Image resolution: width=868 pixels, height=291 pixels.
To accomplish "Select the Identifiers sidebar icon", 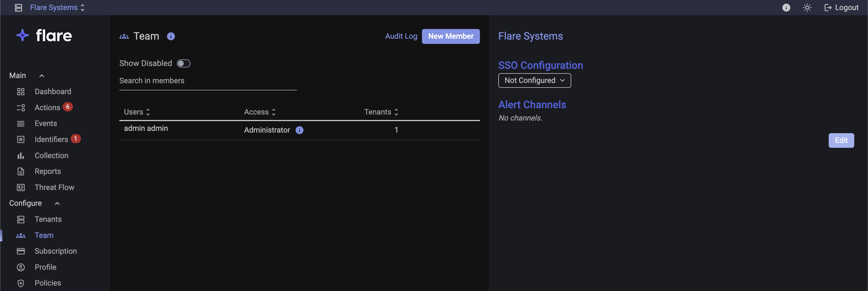I will click(x=21, y=139).
